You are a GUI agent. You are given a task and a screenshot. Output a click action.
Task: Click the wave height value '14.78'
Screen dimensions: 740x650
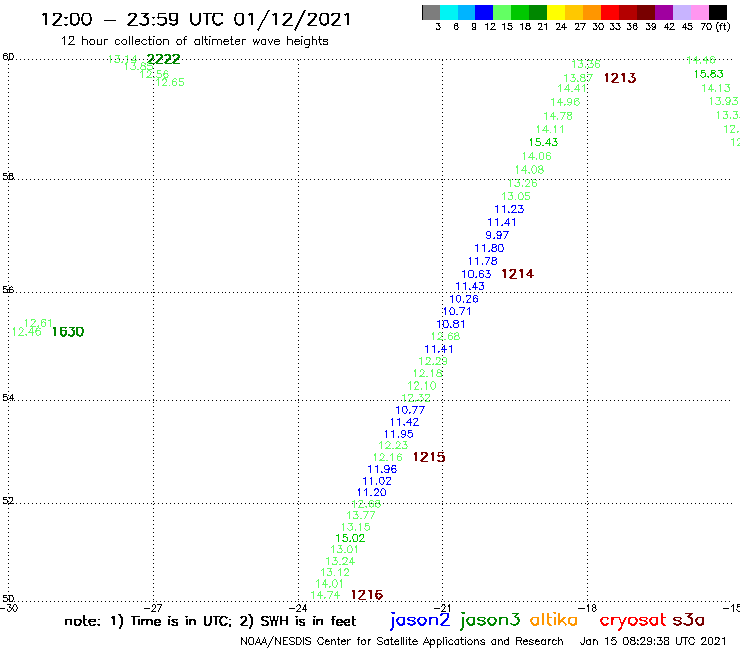(x=558, y=116)
